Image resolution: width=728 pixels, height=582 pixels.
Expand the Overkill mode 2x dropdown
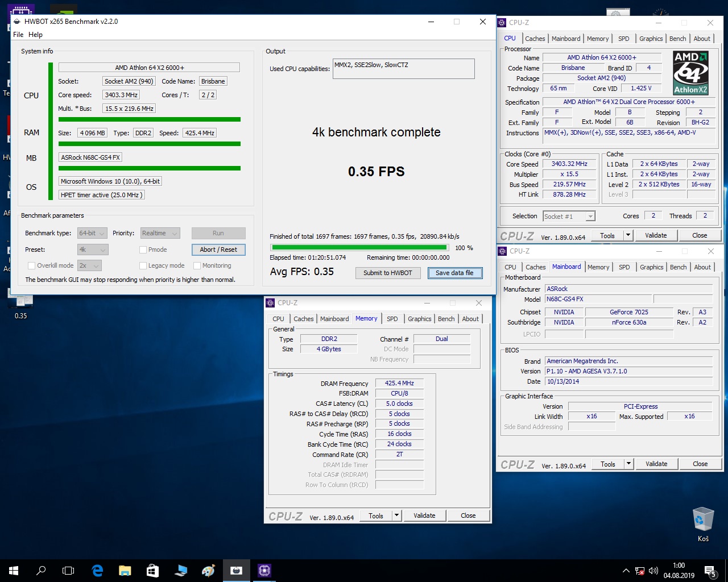(89, 265)
